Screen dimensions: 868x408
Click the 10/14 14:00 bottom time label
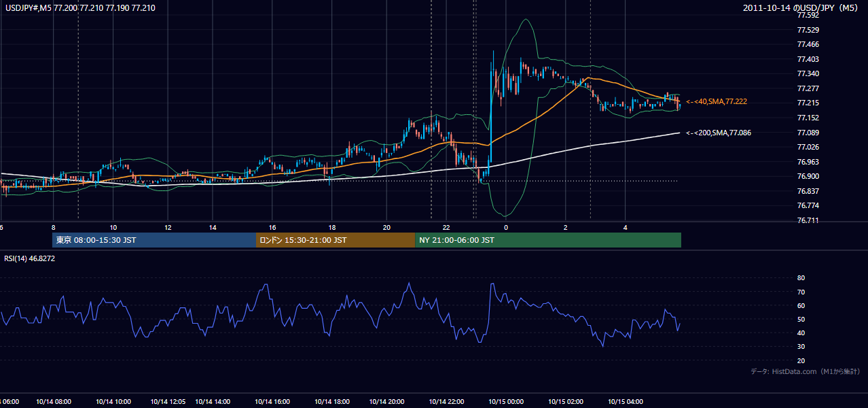click(213, 402)
